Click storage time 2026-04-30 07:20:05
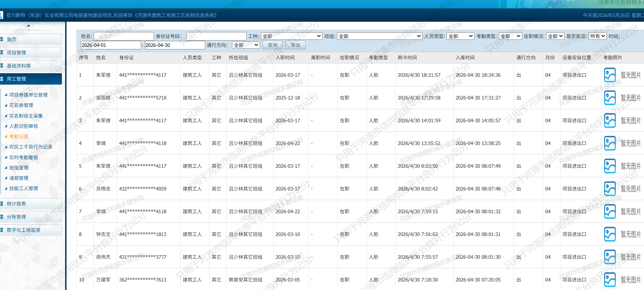Screen dimensions: 644x290 pyautogui.click(x=478, y=280)
